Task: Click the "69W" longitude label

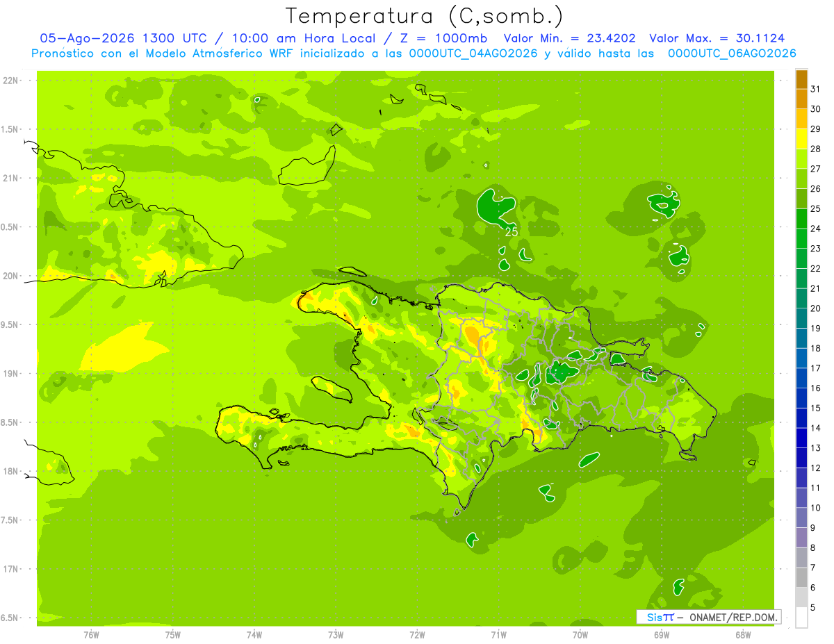Action: [662, 635]
